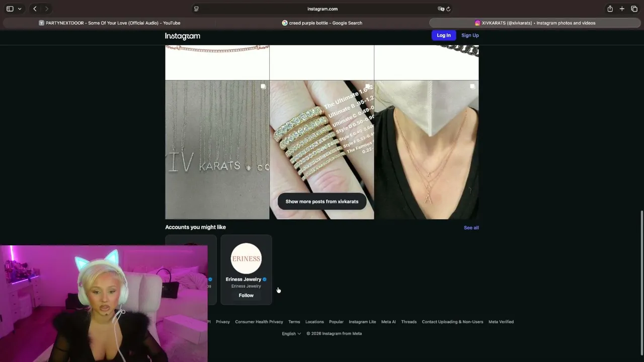Click the "Accounts you might like" heading
Viewport: 644px width, 362px height.
(x=196, y=227)
